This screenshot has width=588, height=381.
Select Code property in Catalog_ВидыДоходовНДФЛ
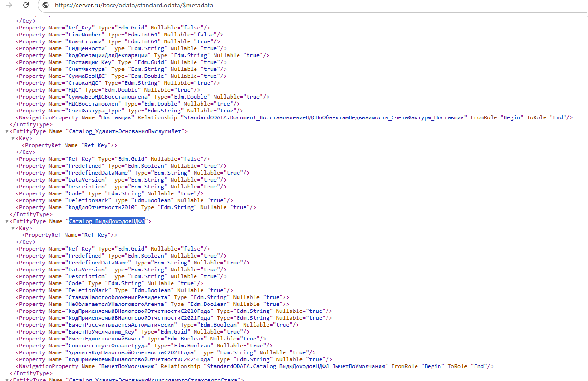[110, 283]
